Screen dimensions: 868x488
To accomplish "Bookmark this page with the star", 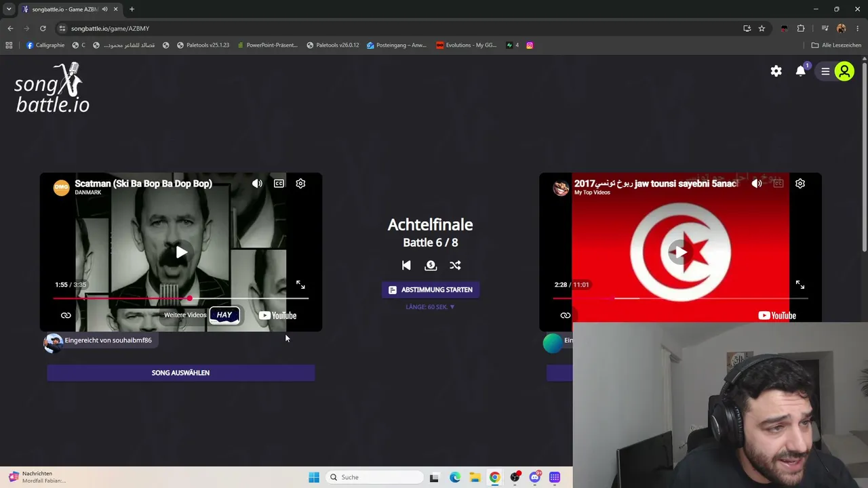I will tap(762, 28).
